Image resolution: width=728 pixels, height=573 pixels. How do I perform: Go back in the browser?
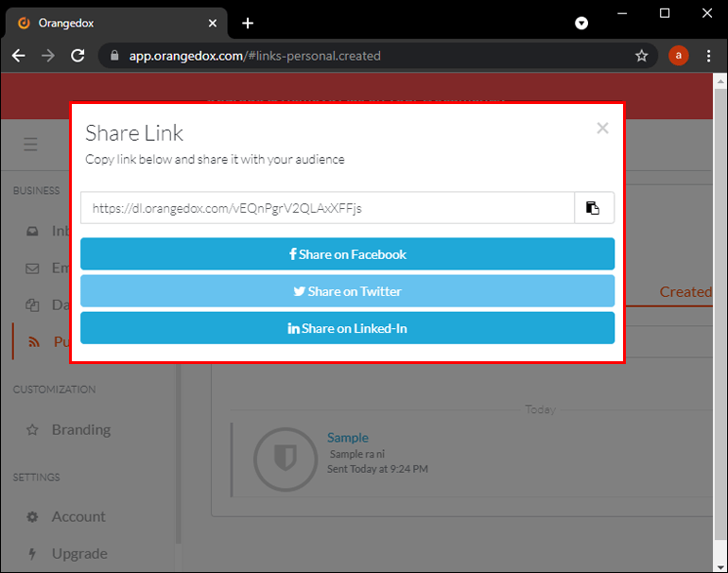pos(19,56)
